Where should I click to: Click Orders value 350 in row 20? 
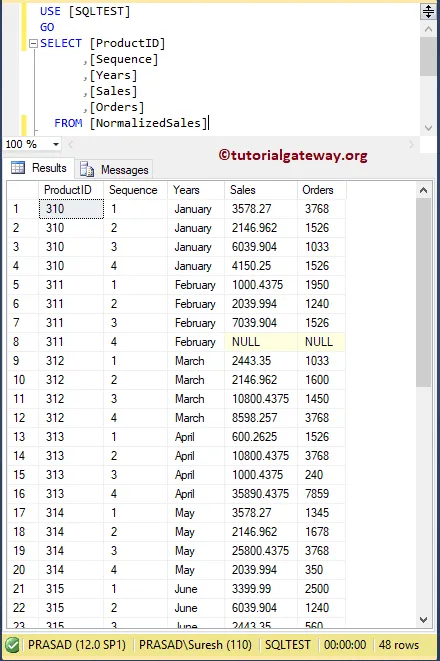pos(322,570)
